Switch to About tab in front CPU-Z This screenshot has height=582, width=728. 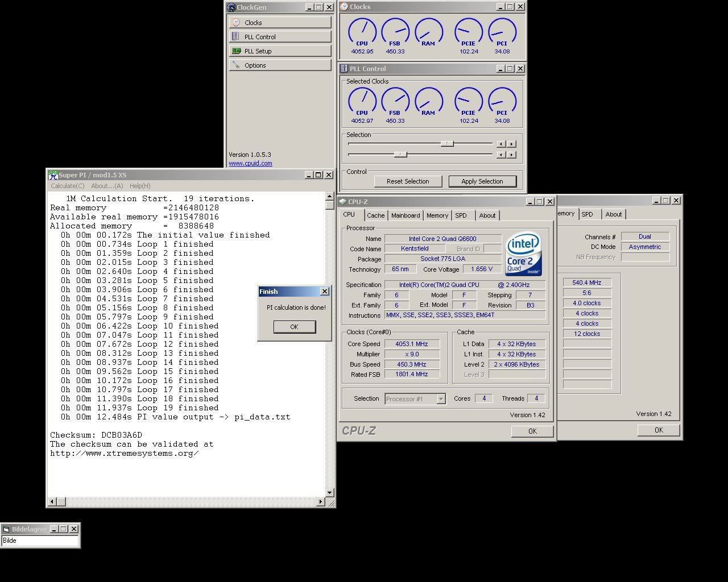pyautogui.click(x=487, y=215)
